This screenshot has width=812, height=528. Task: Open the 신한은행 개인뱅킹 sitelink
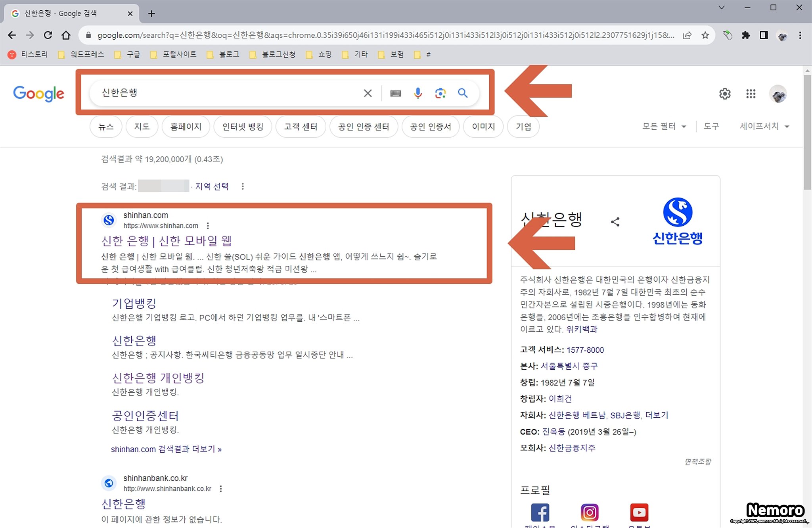tap(158, 378)
